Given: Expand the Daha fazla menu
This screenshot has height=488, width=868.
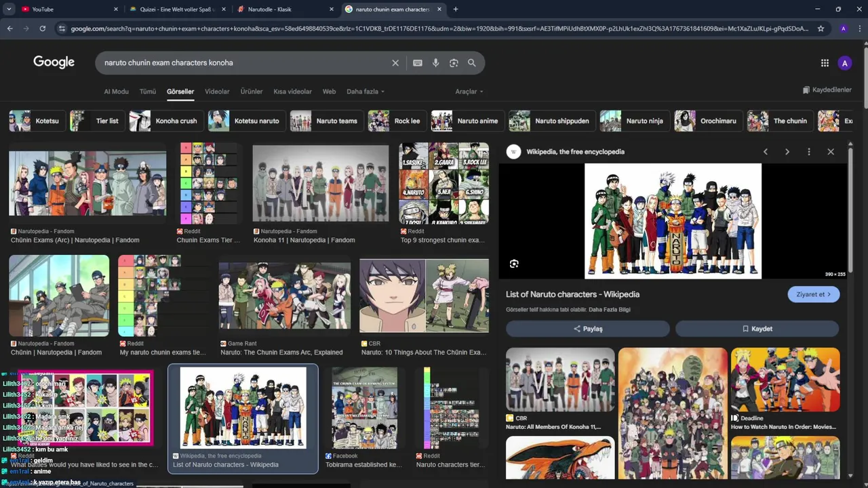Looking at the screenshot, I should tap(366, 91).
